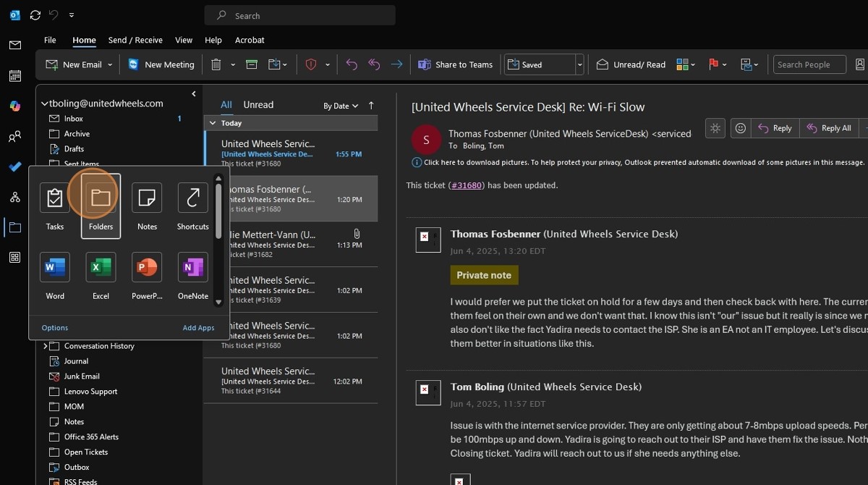Open the Acrobat ribbon tab
868x485 pixels.
250,40
